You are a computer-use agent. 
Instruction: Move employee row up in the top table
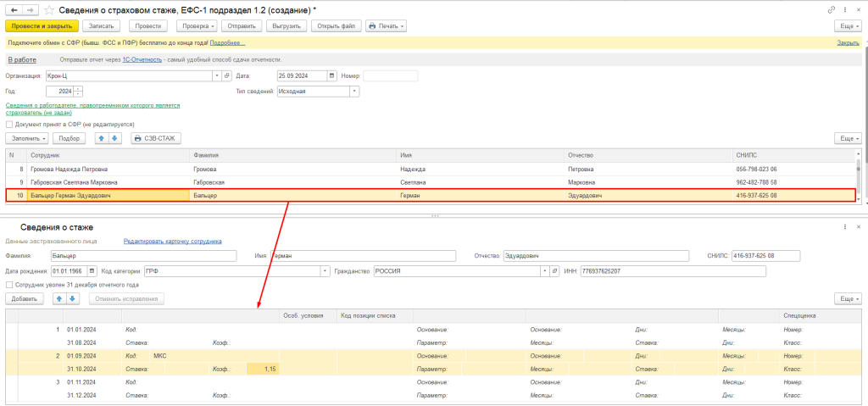(x=101, y=138)
